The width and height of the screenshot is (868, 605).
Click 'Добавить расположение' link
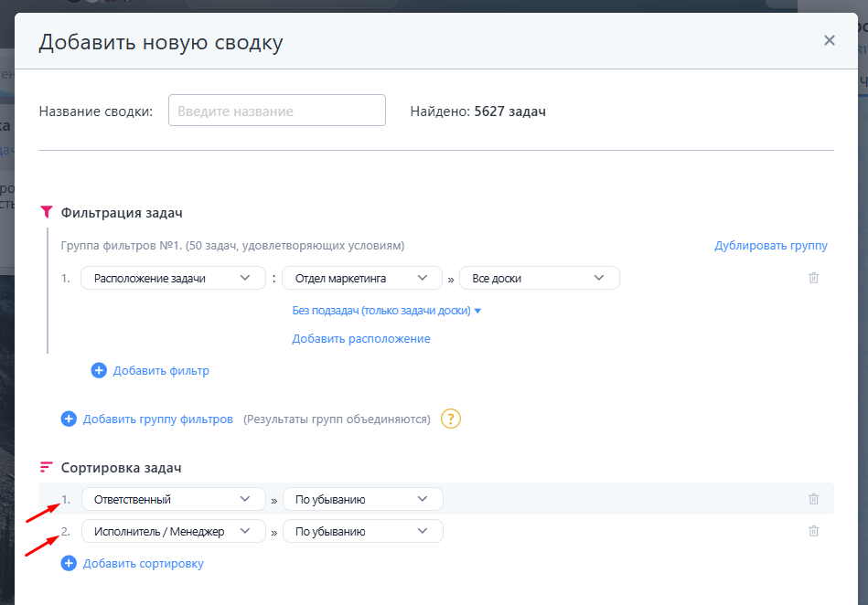pyautogui.click(x=361, y=338)
